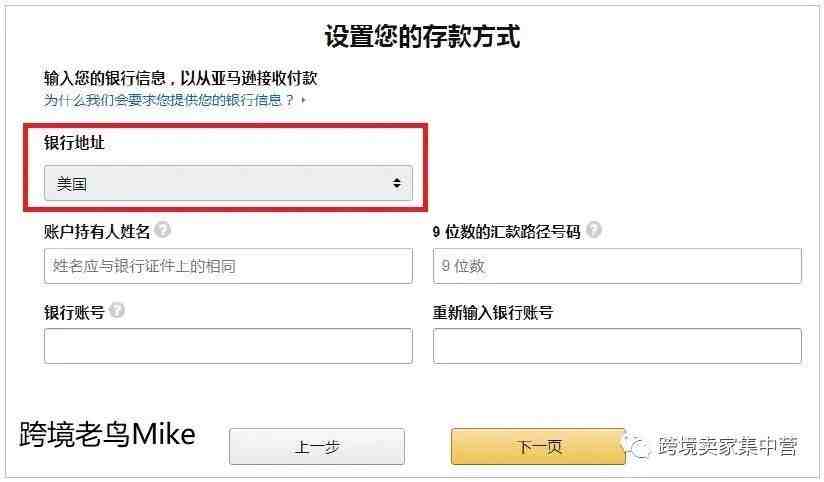824x482 pixels.
Task: Click the WeChat logo in the watermark
Action: (637, 446)
